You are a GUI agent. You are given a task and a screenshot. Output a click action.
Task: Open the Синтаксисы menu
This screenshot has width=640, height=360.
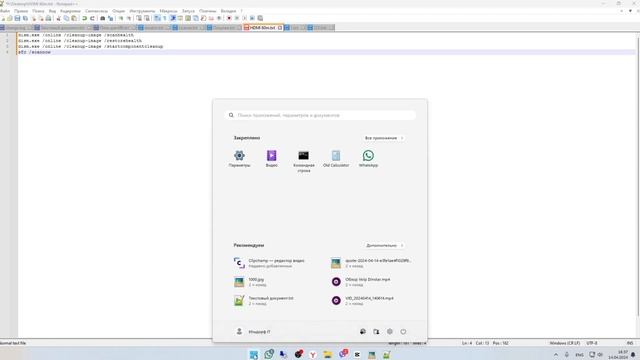(x=96, y=11)
